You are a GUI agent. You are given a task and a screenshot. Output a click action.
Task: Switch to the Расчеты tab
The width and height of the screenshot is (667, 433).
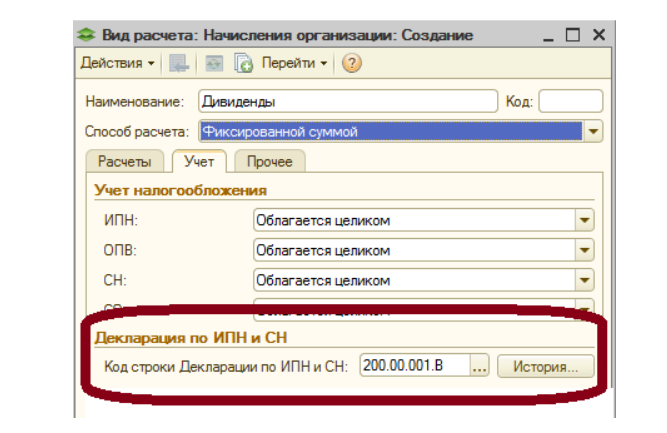point(126,161)
